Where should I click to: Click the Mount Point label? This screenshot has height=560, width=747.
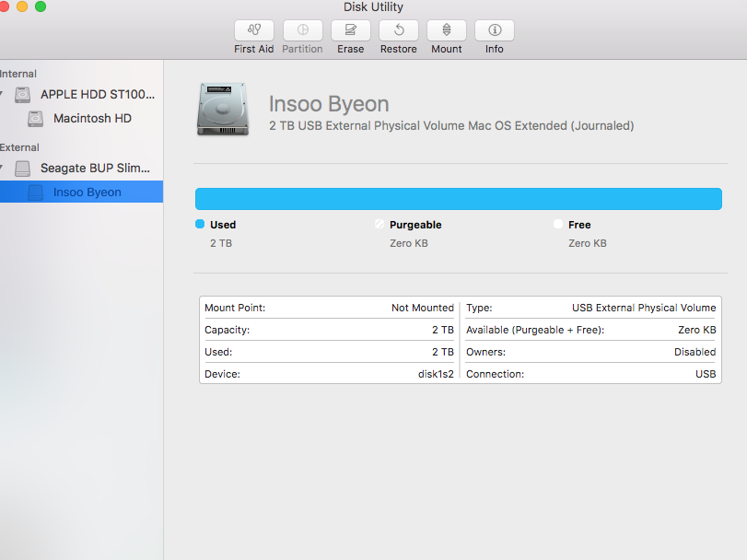coord(235,308)
